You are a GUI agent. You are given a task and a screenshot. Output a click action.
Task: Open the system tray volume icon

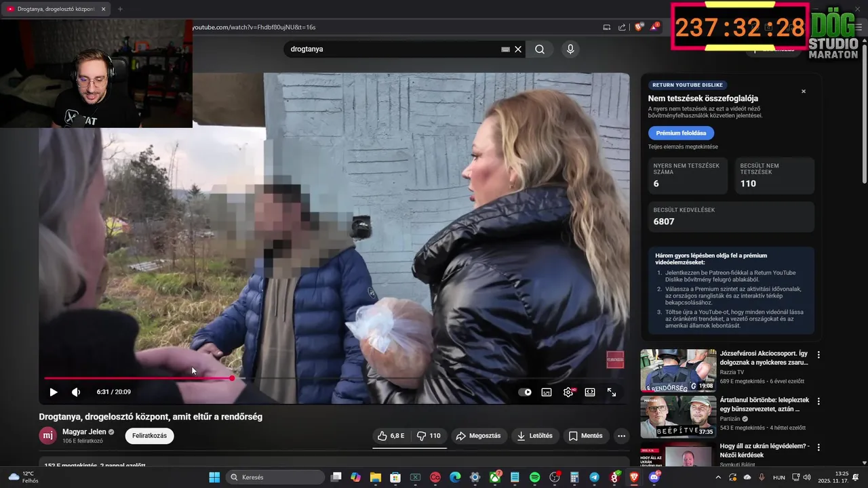(x=807, y=477)
